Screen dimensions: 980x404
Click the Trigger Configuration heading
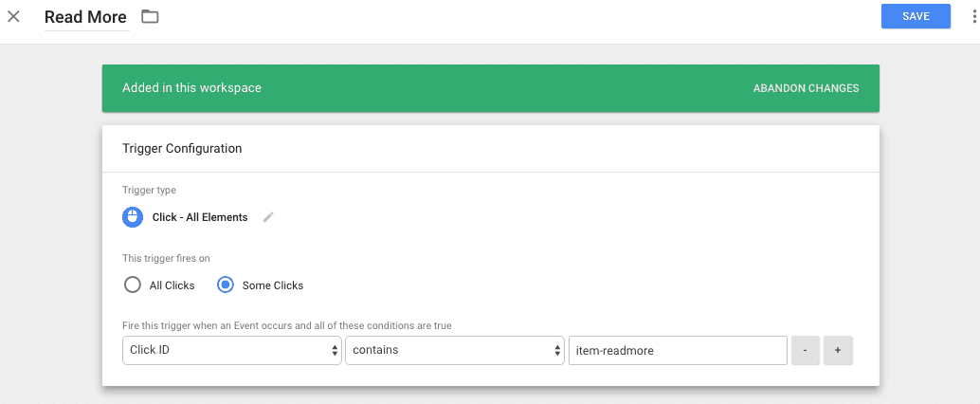(182, 149)
